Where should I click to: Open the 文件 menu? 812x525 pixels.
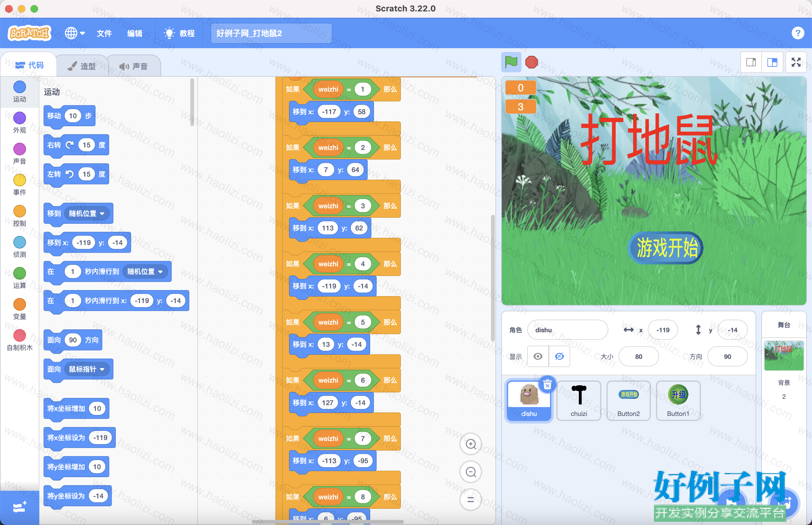click(x=104, y=33)
